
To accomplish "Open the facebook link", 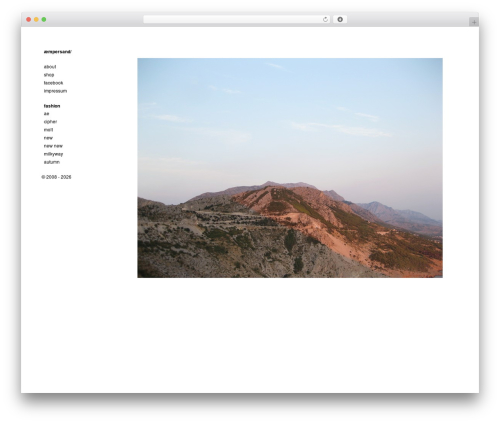I will coord(53,83).
